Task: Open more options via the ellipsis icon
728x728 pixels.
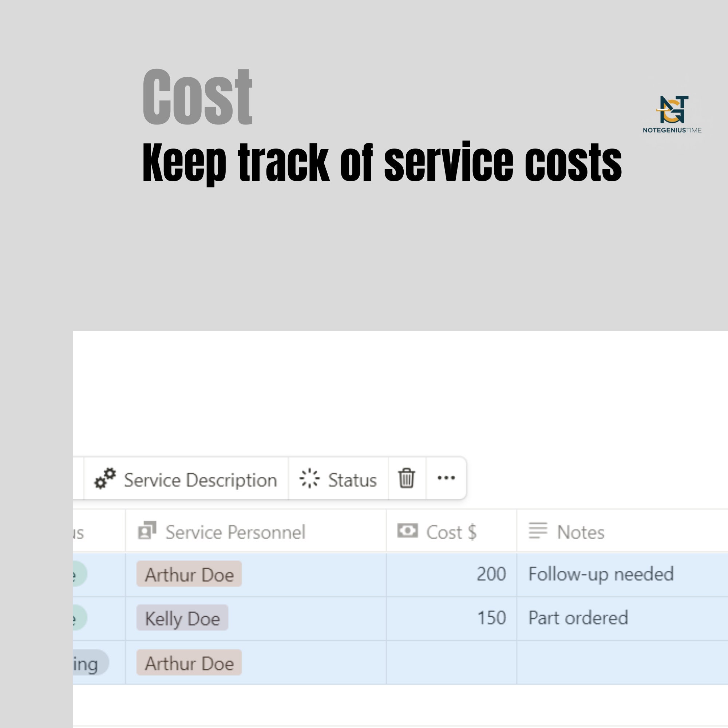Action: point(447,479)
